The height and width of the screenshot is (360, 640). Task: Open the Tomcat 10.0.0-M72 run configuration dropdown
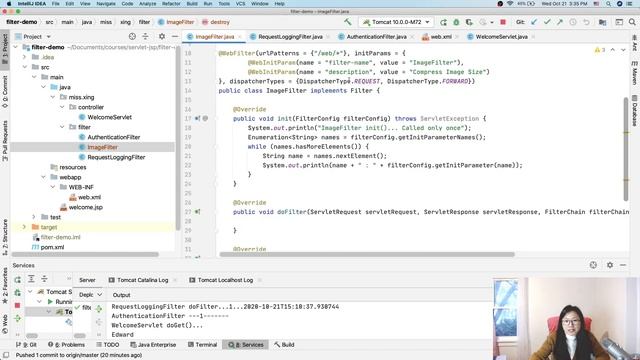(396, 22)
